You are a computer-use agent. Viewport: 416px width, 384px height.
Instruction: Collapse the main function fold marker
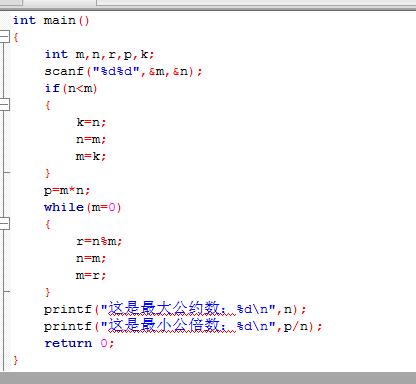pos(4,37)
